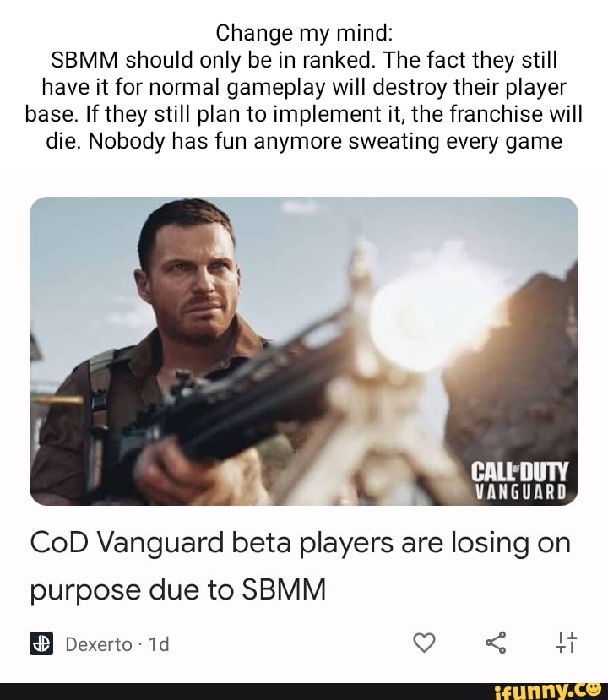The width and height of the screenshot is (608, 700).
Task: Click the 'purpose due to SBMM' headline line
Action: (178, 589)
